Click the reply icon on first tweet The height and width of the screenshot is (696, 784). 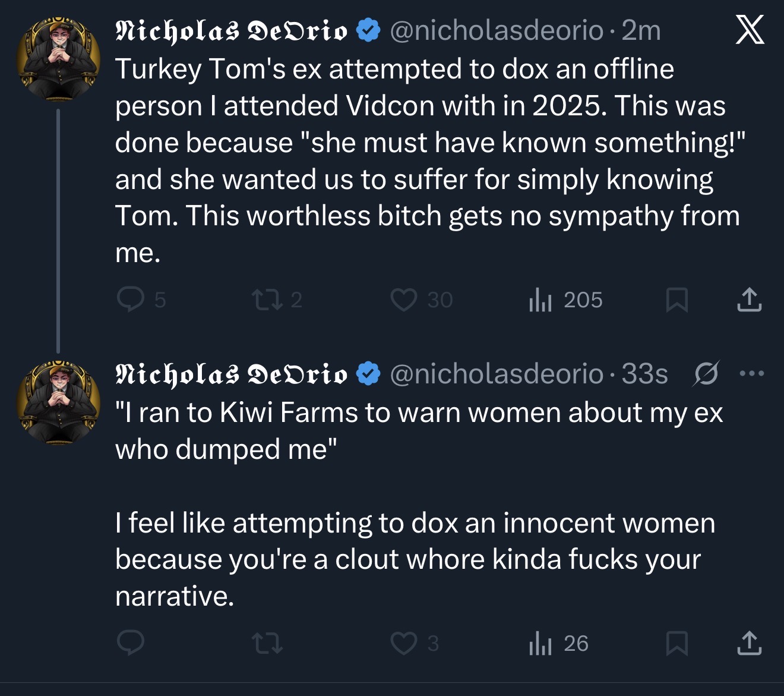click(x=131, y=300)
